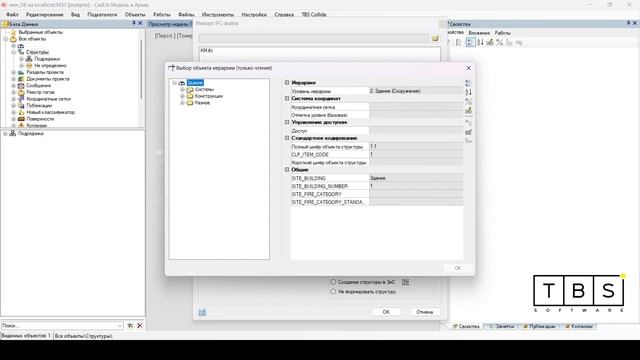Click OK in the IFC import dialog
The height and width of the screenshot is (360, 640).
point(386,312)
